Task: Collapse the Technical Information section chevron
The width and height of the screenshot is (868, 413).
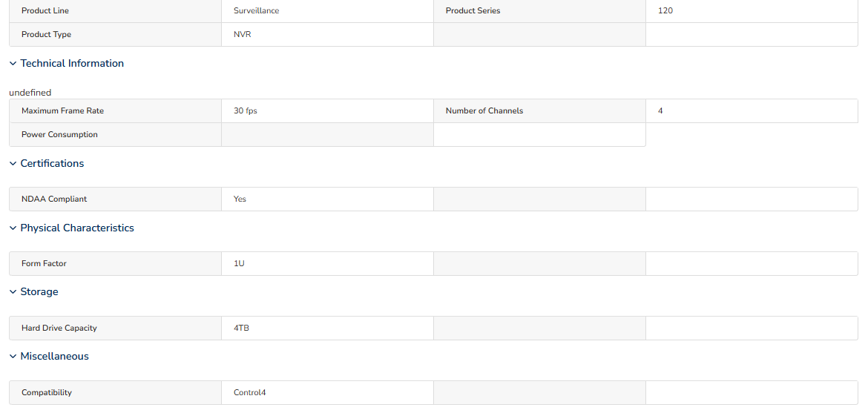Action: [13, 64]
